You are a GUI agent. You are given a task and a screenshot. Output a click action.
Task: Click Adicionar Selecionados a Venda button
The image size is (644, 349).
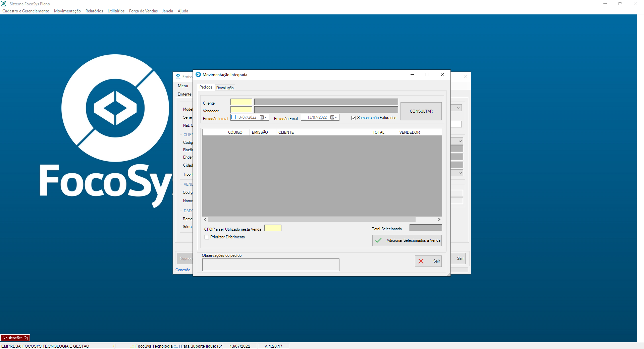click(x=407, y=240)
